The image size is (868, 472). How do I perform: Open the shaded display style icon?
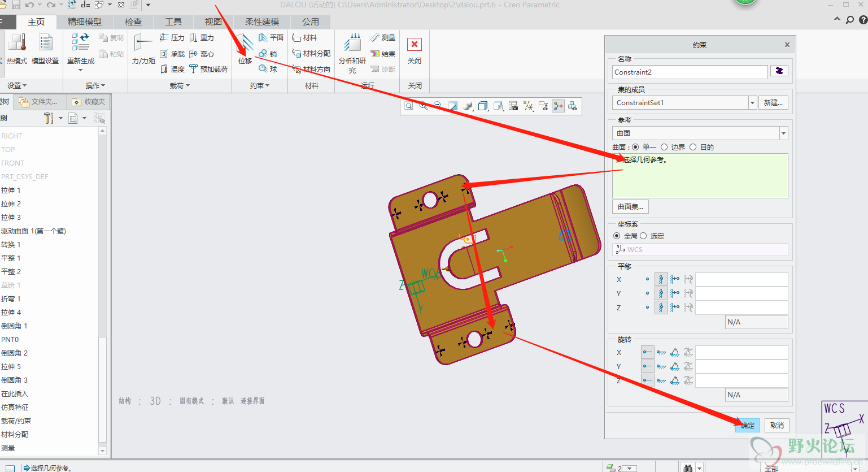coord(468,106)
